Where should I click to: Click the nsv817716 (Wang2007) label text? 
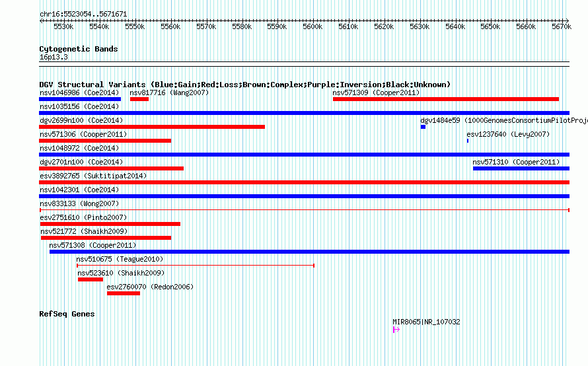point(169,92)
